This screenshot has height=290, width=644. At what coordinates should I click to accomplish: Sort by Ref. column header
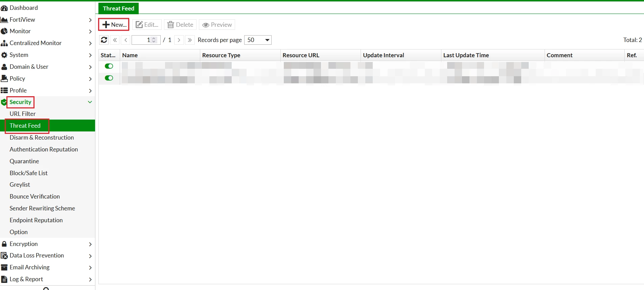click(634, 55)
